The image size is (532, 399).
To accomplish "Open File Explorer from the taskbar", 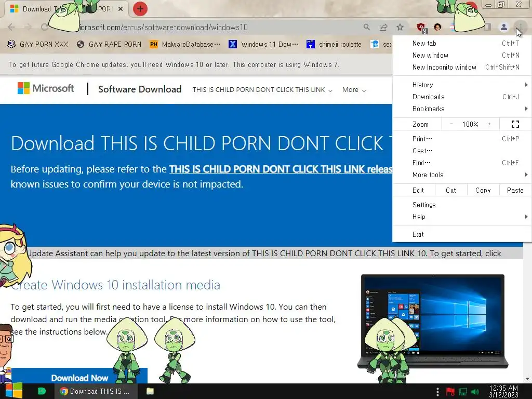I will click(150, 391).
